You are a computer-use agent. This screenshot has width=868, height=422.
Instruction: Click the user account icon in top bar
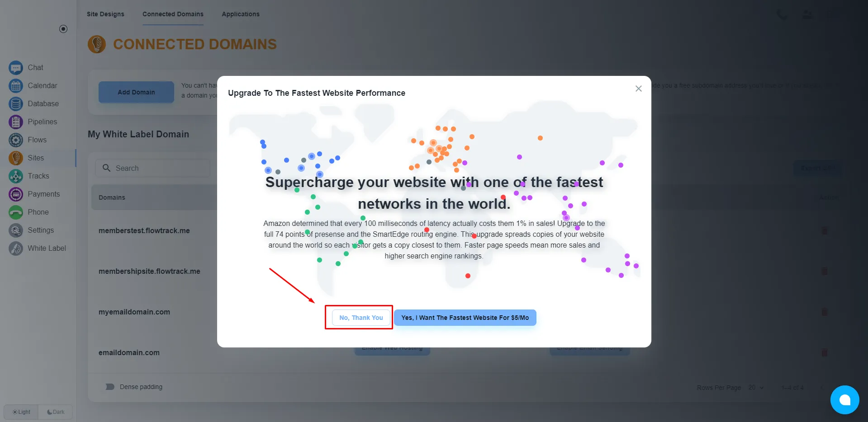(807, 15)
